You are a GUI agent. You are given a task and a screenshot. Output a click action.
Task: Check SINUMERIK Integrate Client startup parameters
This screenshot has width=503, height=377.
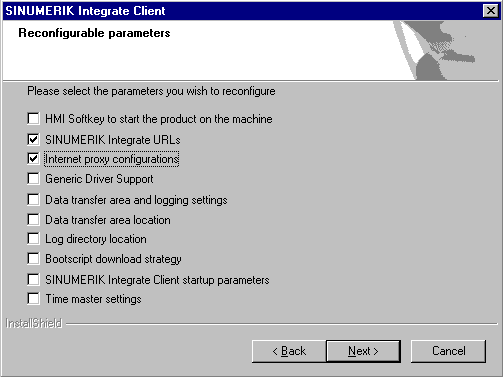point(33,280)
